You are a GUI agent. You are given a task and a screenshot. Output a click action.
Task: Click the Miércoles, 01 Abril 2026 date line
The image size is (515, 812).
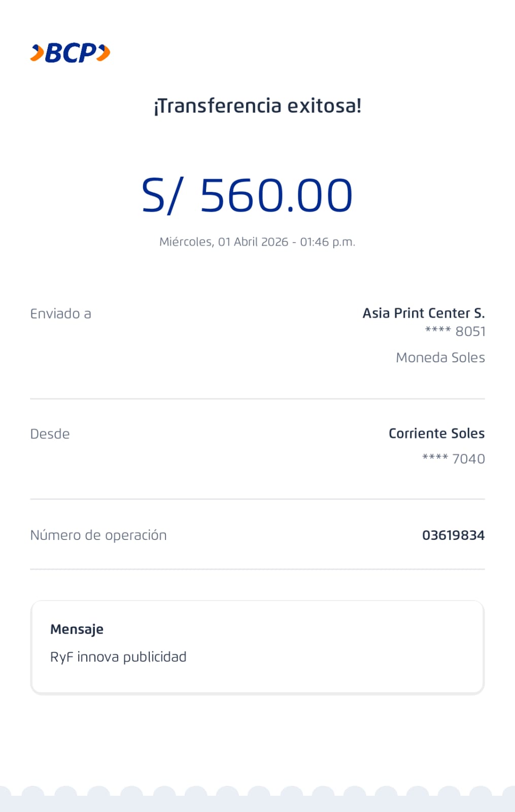click(257, 242)
